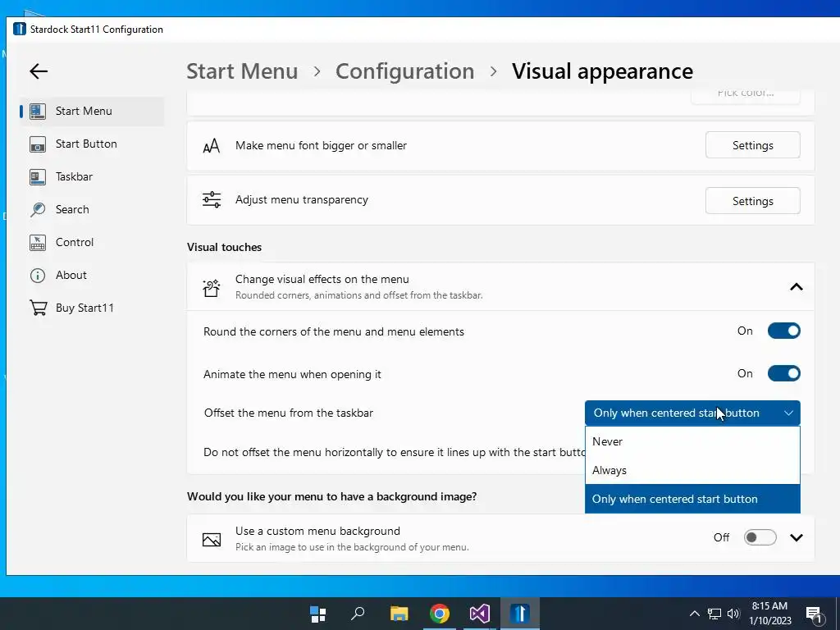Choose Never in the offset dropdown
Viewport: 840px width, 630px height.
coord(692,441)
